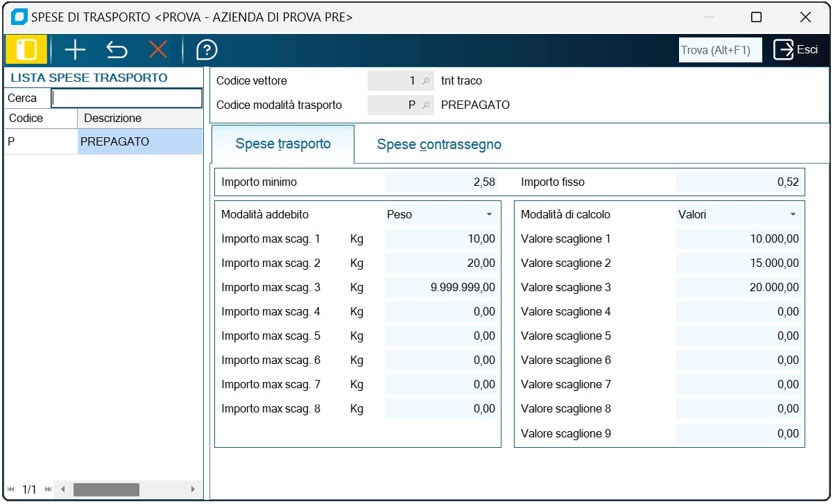
Task: Click the horizontal scrollbar thumb in list
Action: 106,489
